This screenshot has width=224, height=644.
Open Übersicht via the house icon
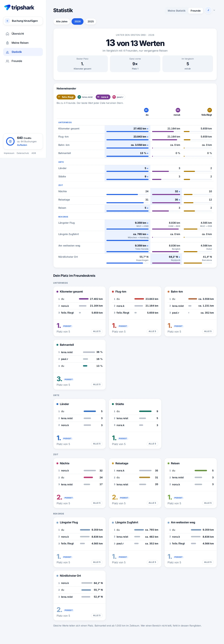[x=7, y=34]
